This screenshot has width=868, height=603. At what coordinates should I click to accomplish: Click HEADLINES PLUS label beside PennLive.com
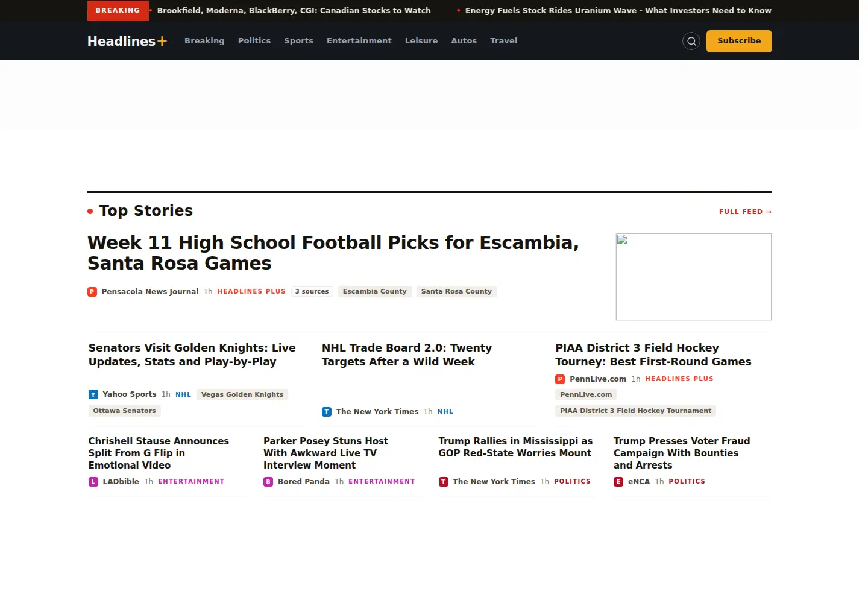[x=679, y=379]
